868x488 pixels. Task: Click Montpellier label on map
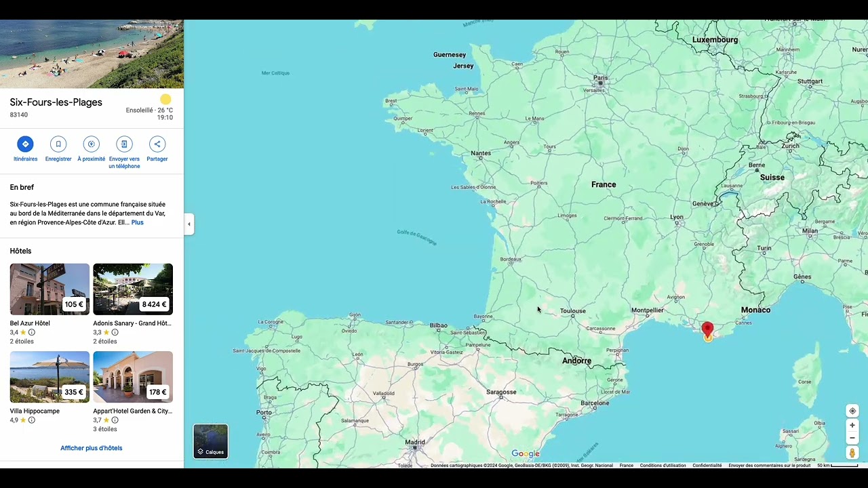tap(647, 310)
